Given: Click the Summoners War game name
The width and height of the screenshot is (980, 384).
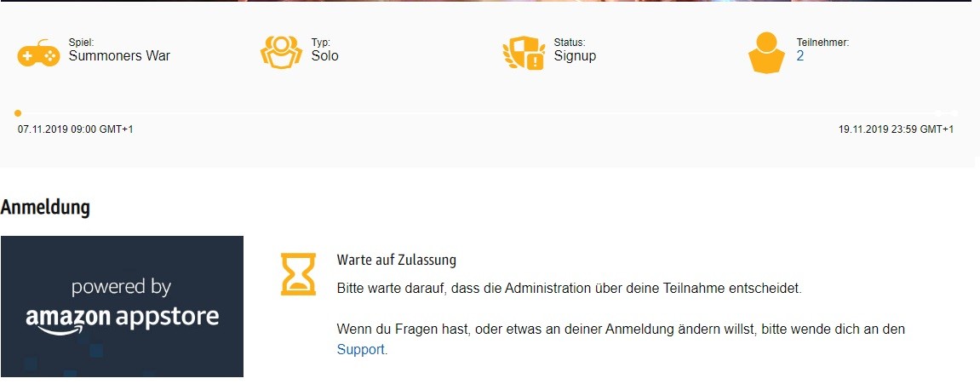Looking at the screenshot, I should pyautogui.click(x=119, y=55).
